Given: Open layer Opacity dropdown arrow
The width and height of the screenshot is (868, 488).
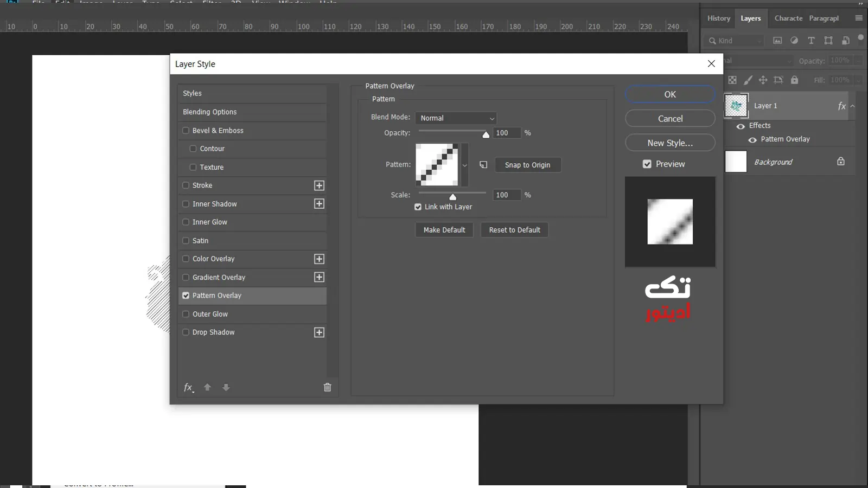Looking at the screenshot, I should 858,61.
